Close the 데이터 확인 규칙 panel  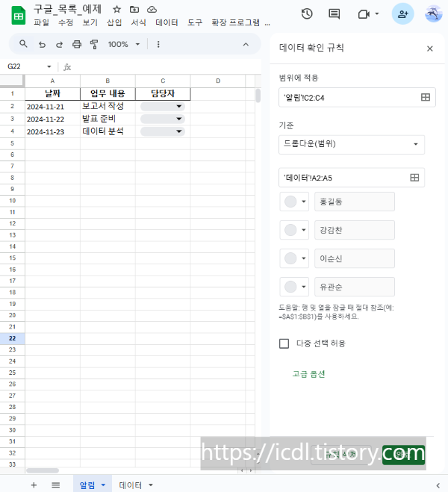point(430,49)
